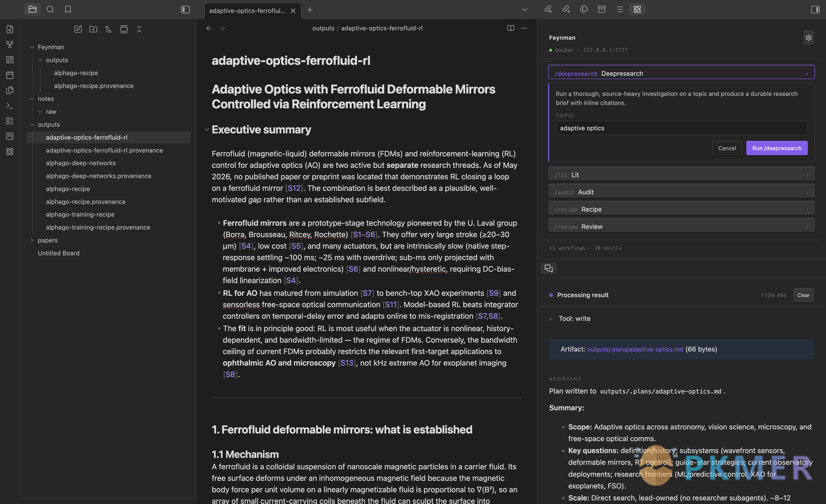The height and width of the screenshot is (504, 826).
Task: Navigate forward arrow in note header
Action: click(x=222, y=28)
